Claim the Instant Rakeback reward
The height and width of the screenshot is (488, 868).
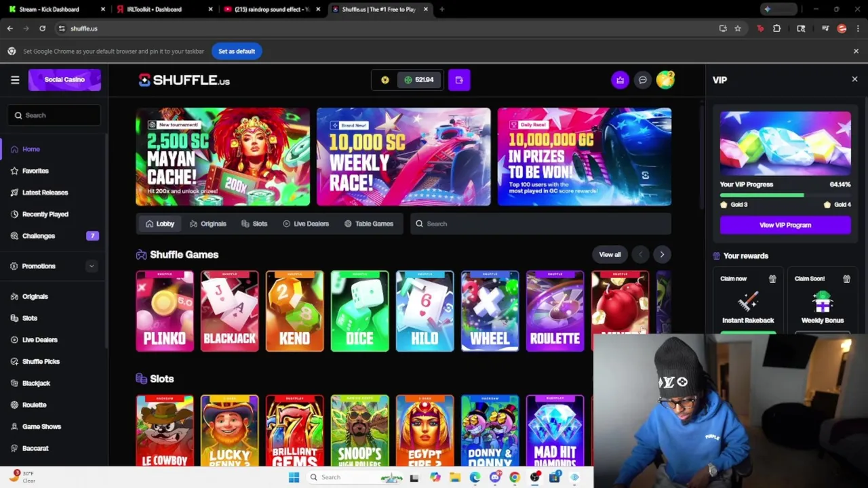click(x=748, y=302)
